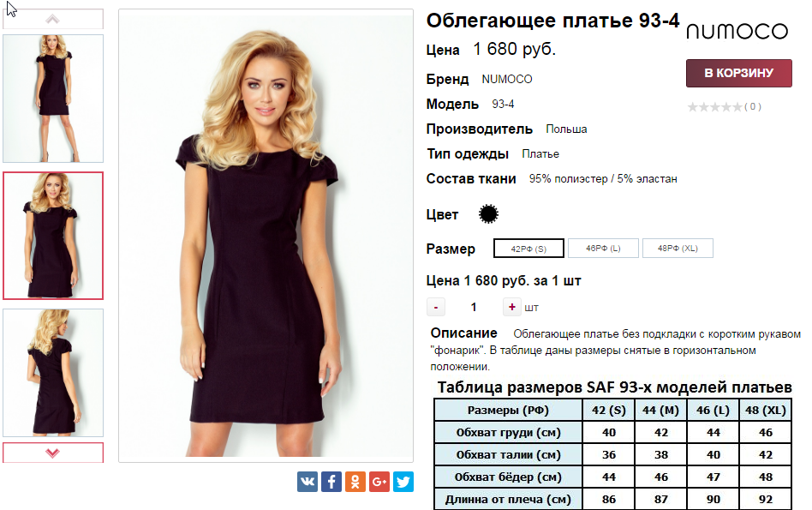Select size 46РФ (L)
The width and height of the screenshot is (812, 510).
(603, 249)
